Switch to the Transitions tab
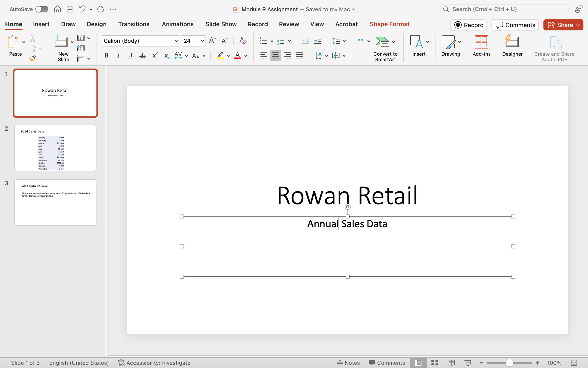Image resolution: width=588 pixels, height=368 pixels. [x=134, y=24]
